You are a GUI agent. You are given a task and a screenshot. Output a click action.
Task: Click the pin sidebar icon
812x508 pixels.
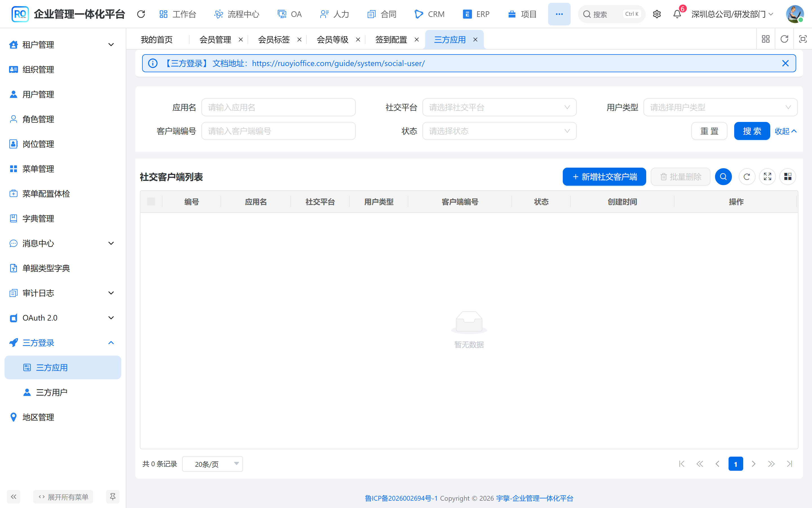tap(113, 497)
